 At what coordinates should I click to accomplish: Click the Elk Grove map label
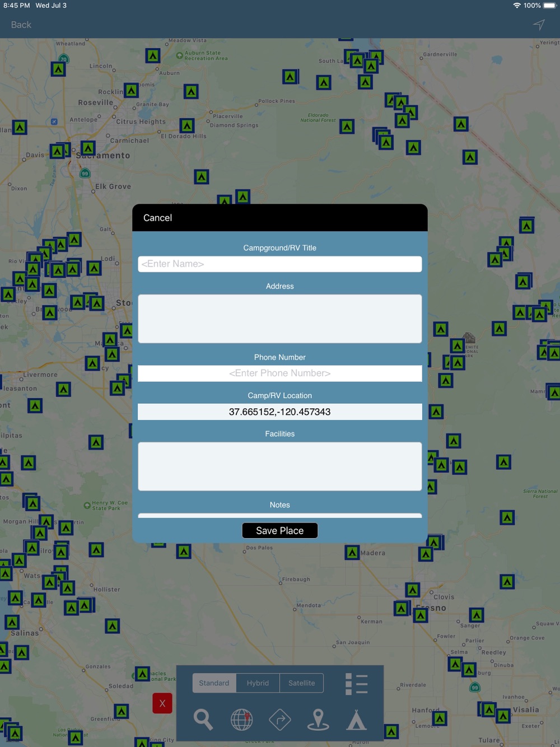113,186
